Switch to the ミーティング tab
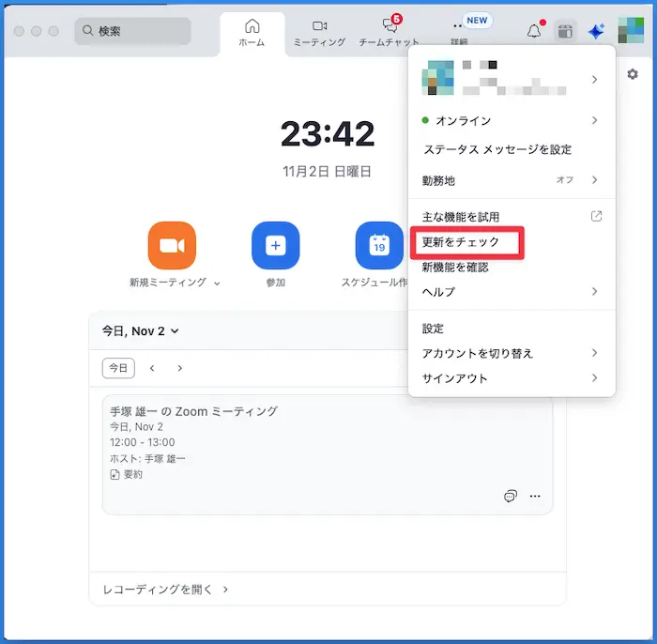Image resolution: width=657 pixels, height=644 pixels. click(319, 33)
